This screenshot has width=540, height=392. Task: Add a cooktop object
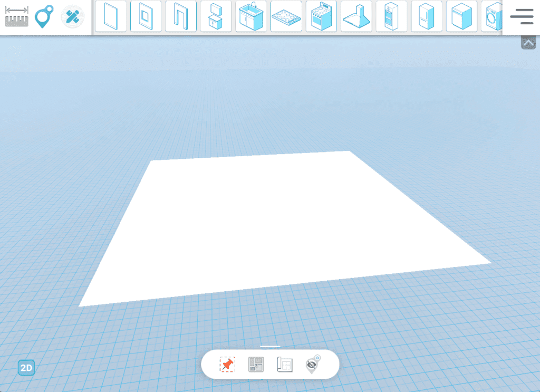(x=286, y=16)
